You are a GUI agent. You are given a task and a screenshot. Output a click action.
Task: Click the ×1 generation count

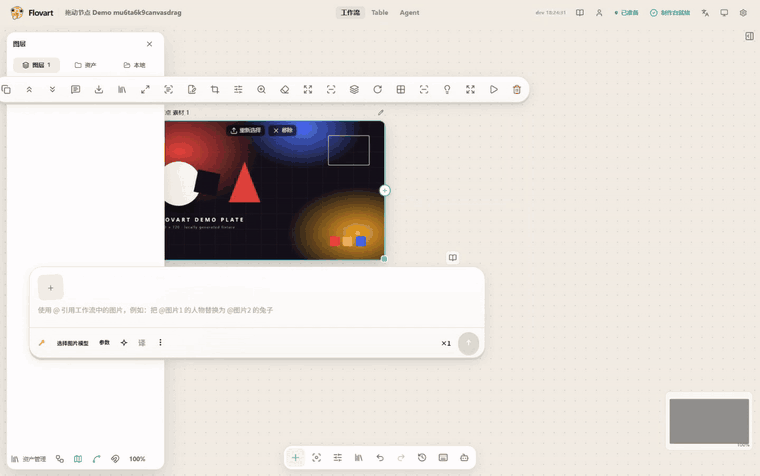click(x=446, y=343)
